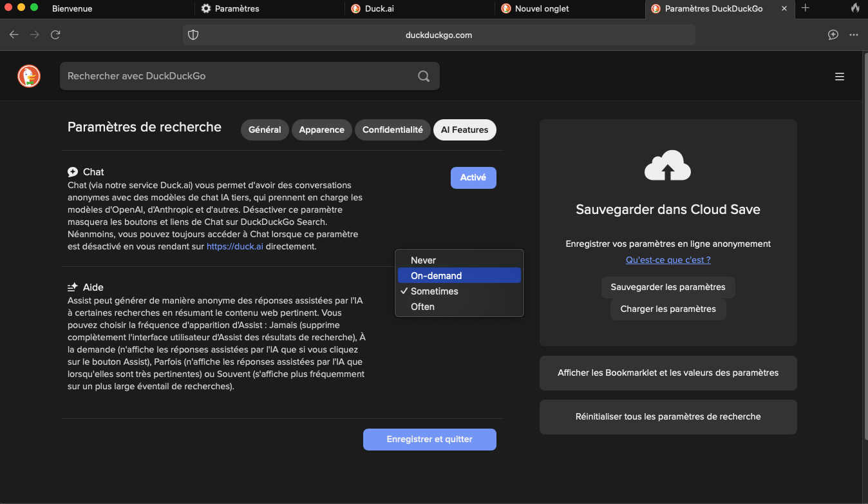The height and width of the screenshot is (504, 868).
Task: Go back using the back arrow
Action: pyautogui.click(x=14, y=35)
